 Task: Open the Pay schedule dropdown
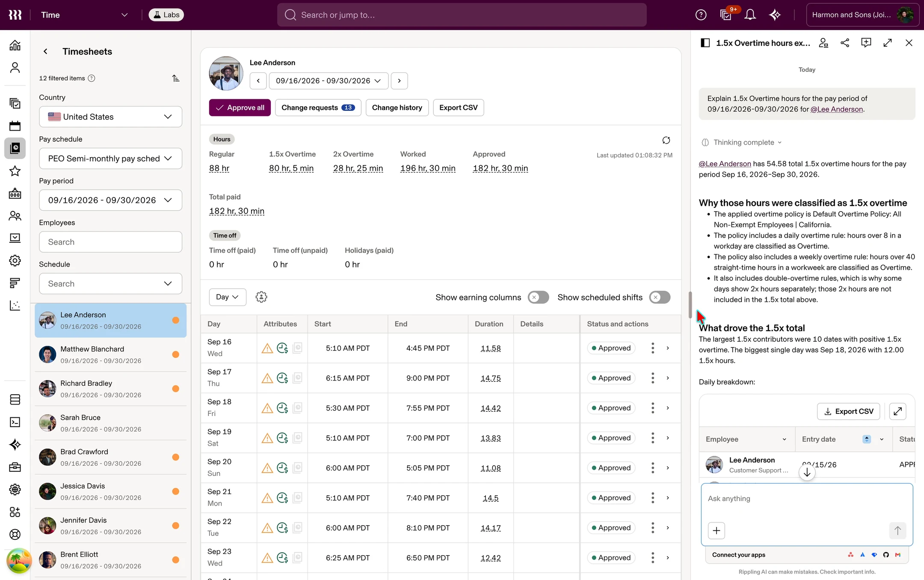click(x=110, y=158)
